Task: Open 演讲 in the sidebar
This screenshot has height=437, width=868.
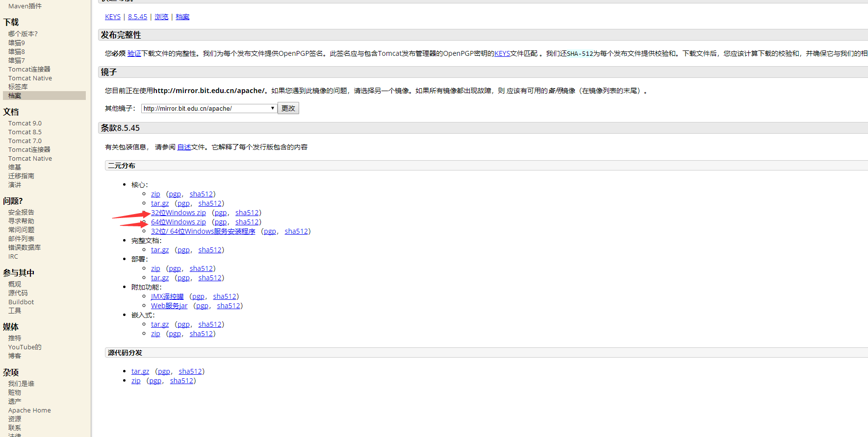Action: tap(15, 185)
